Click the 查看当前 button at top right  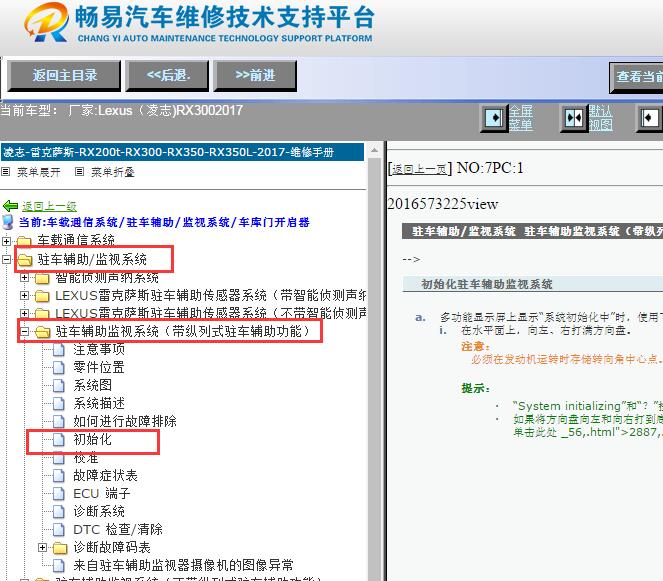tap(636, 77)
